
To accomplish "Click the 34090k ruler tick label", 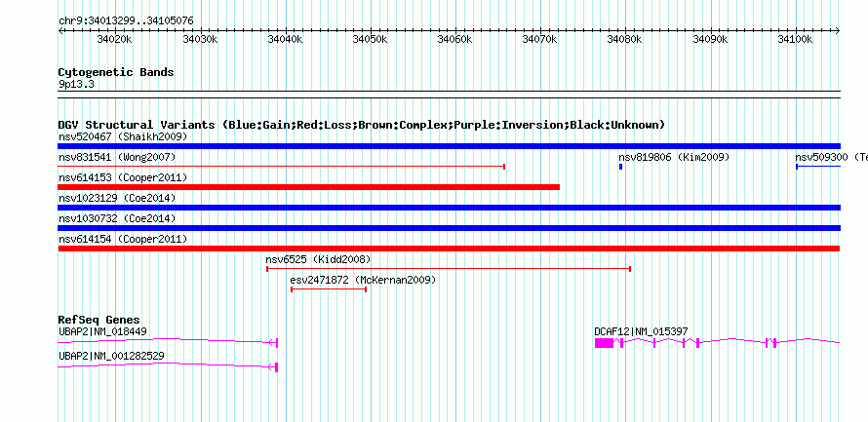I will [x=711, y=39].
